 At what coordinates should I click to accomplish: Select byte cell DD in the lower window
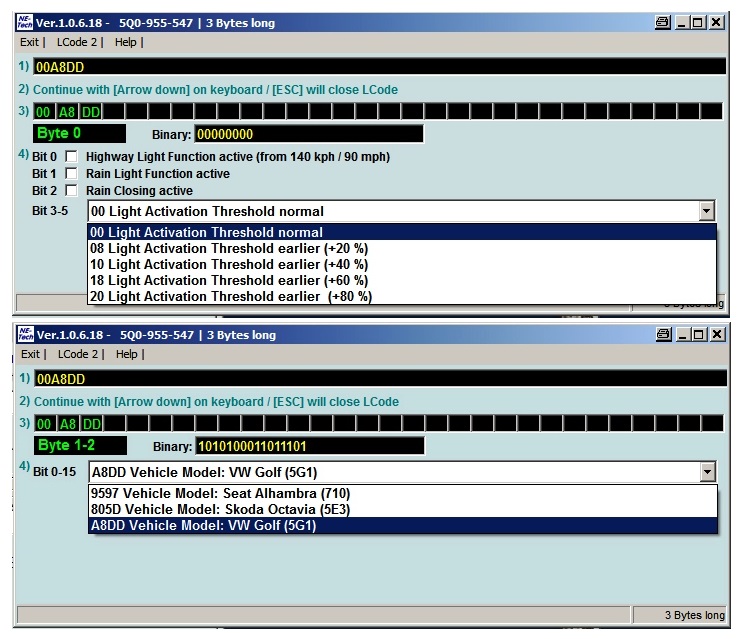(90, 424)
